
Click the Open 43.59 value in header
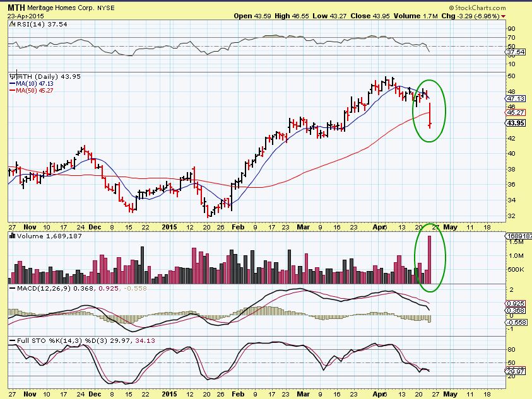pos(252,16)
